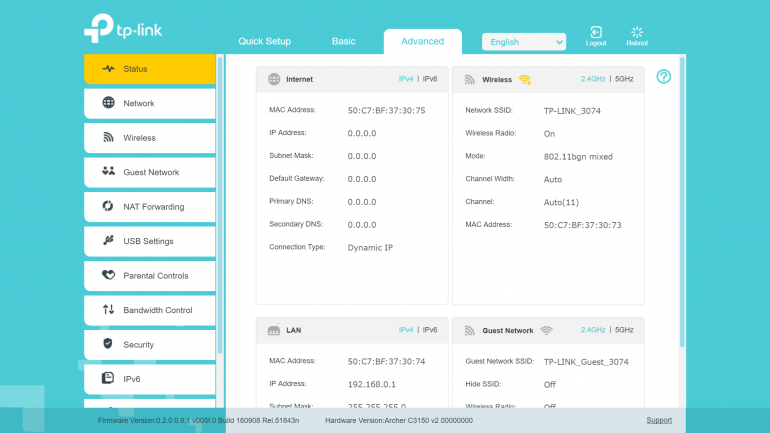The width and height of the screenshot is (770, 433).
Task: Click the LAN MAC address 50:C7:BF:37:30:74
Action: coord(386,361)
